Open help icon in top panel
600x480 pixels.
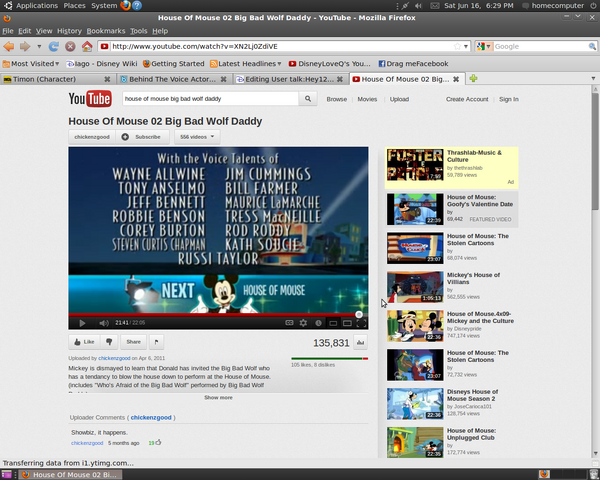tap(137, 5)
